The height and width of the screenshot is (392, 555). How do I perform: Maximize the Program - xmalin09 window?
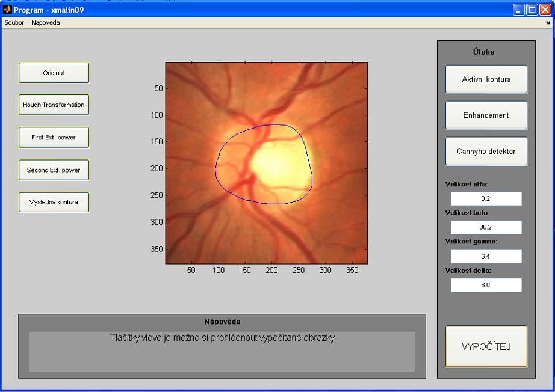tap(532, 10)
